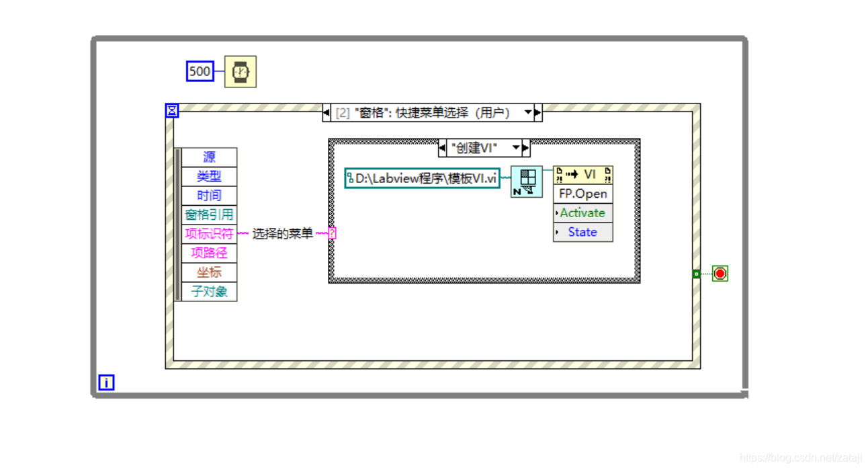Go to next case of "创建VI" structure
868x470 pixels.
525,148
